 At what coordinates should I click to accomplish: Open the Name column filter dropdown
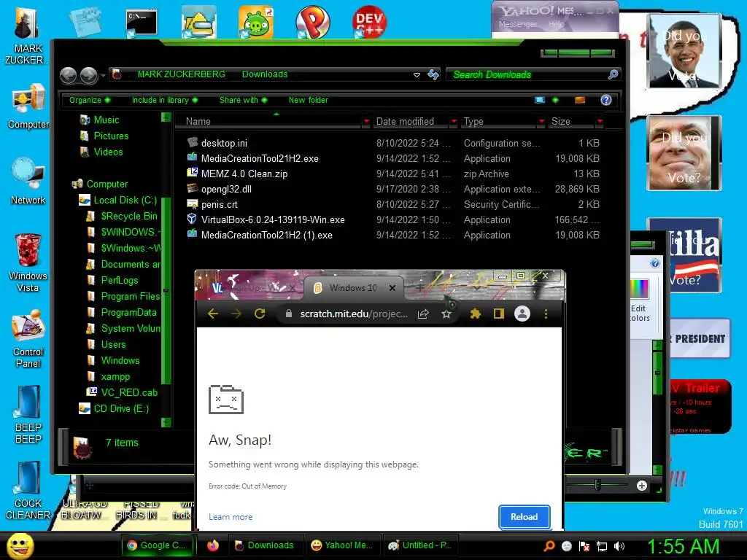tap(366, 122)
